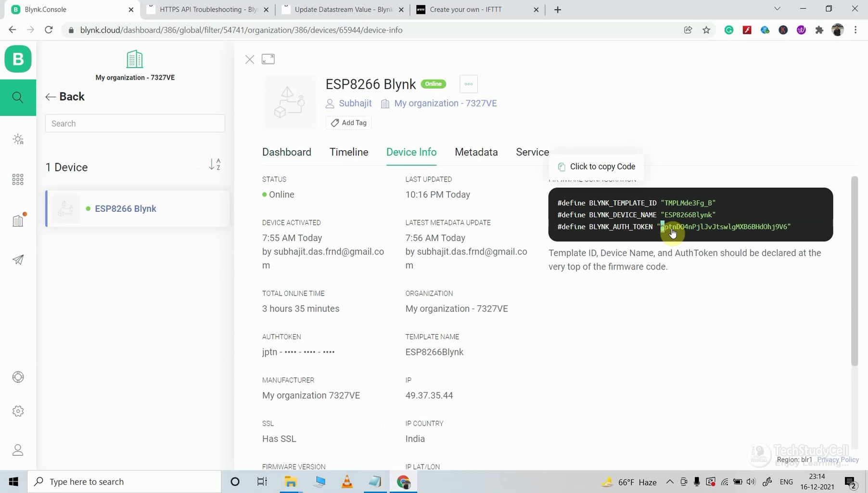868x493 pixels.
Task: Expand the device view to fullscreen
Action: [268, 59]
